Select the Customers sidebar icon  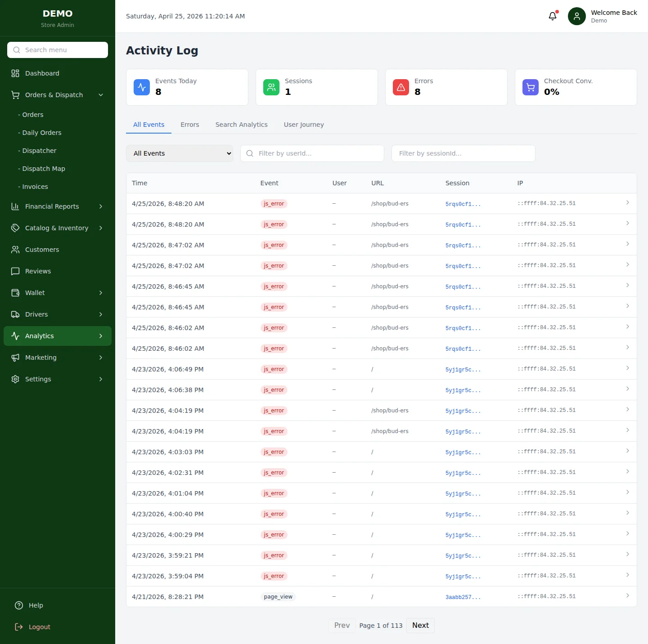tap(15, 249)
